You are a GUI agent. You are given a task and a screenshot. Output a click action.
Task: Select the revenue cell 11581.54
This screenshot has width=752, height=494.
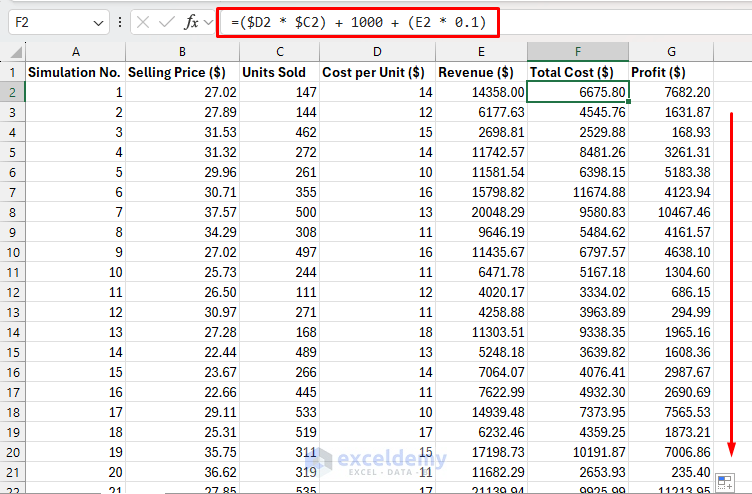(481, 172)
